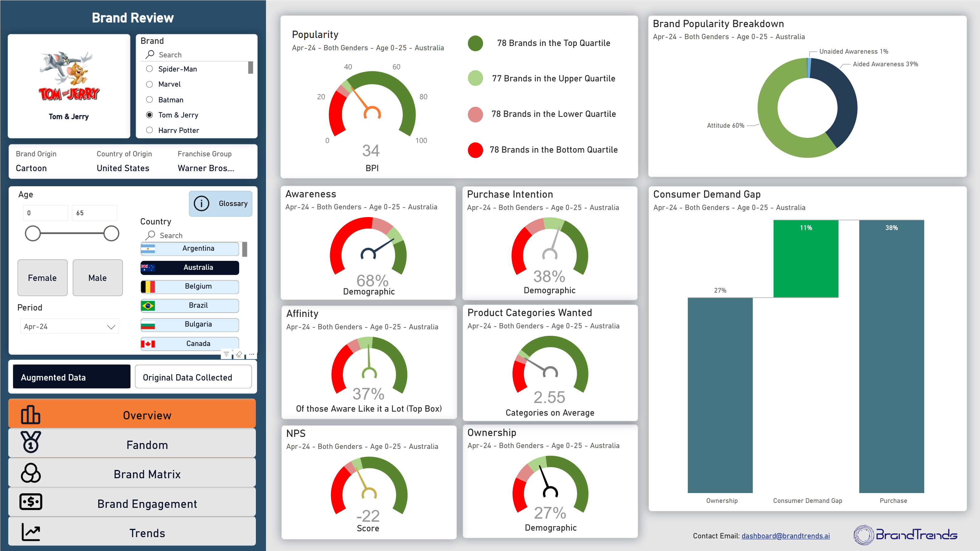This screenshot has height=551, width=980.
Task: Open the more options ellipsis icon
Action: [x=252, y=354]
